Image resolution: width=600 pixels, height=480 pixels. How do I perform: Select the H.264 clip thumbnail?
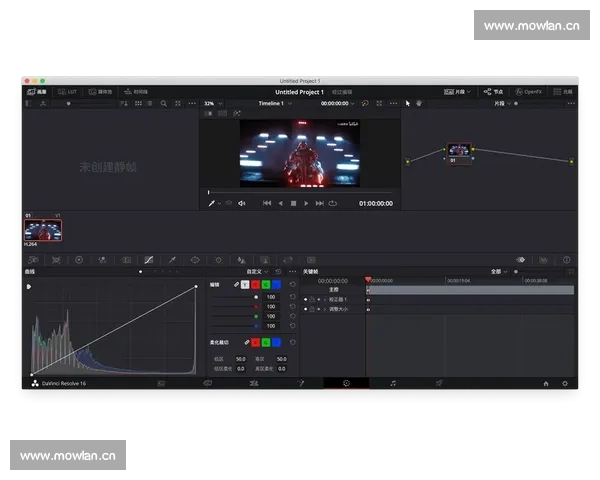click(43, 230)
